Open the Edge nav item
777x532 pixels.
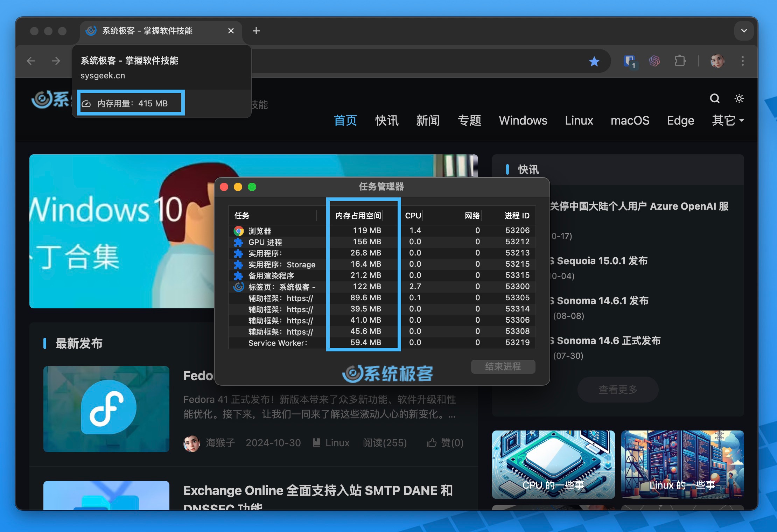[680, 120]
